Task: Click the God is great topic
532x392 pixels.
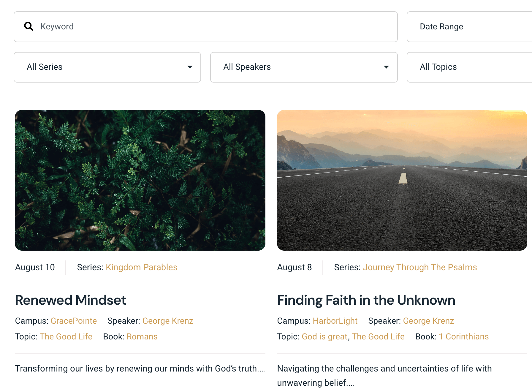Action: [x=324, y=336]
